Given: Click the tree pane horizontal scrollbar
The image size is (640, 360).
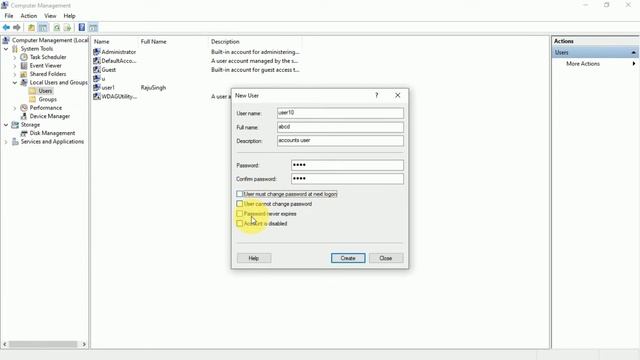Looking at the screenshot, I should [x=43, y=344].
